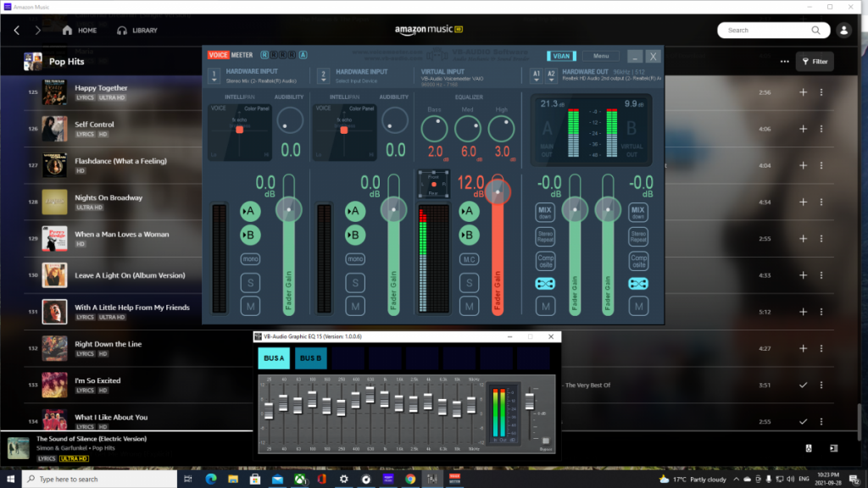The height and width of the screenshot is (488, 868).
Task: Toggle M.C on Virtual Input
Action: pyautogui.click(x=469, y=259)
